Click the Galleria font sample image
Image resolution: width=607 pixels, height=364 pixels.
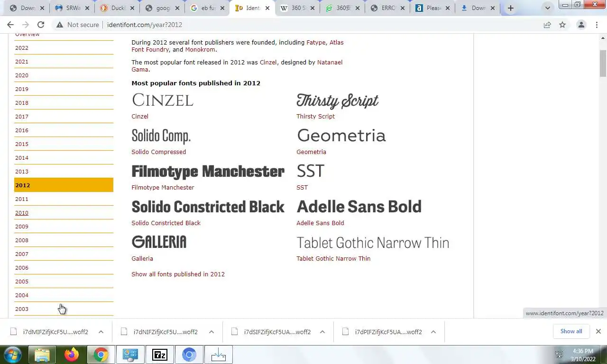point(159,242)
